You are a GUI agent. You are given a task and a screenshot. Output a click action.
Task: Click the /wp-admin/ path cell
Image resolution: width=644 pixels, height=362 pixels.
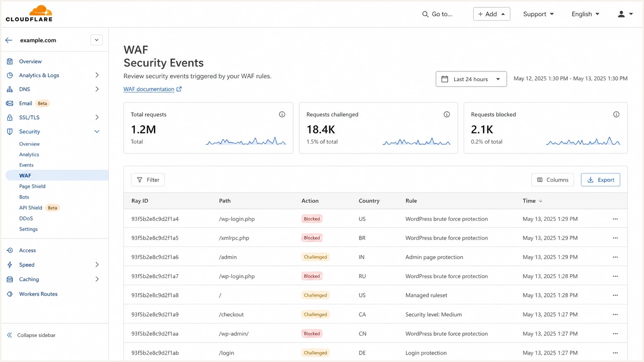[x=234, y=334]
